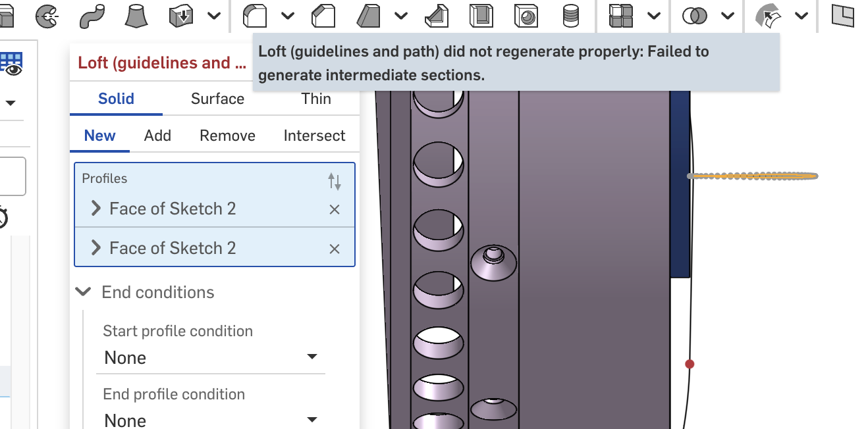Reverse the Profiles order with the arrows icon
Screen dimensions: 868x429
pos(335,181)
